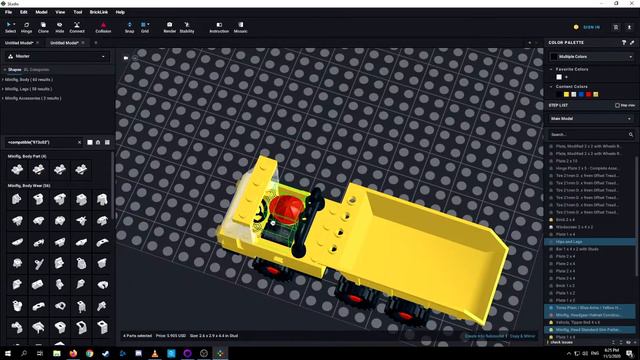Click Create into Submodel link

tap(484, 336)
